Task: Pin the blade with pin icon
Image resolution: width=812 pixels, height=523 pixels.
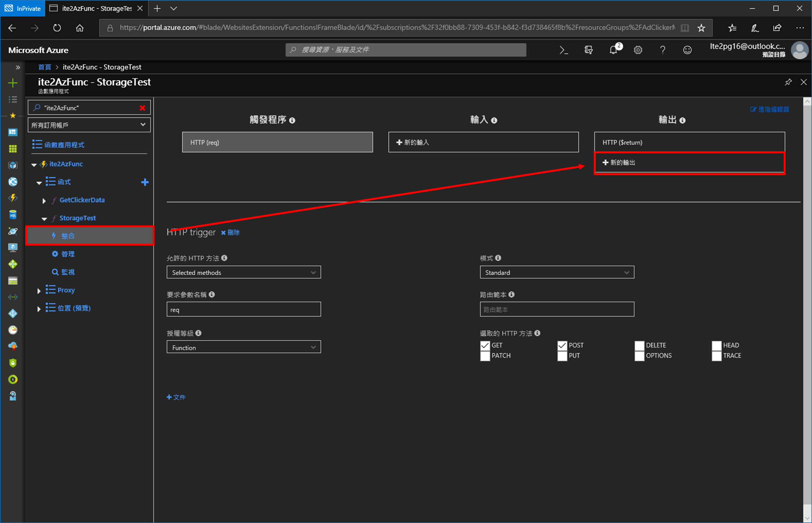Action: click(788, 82)
